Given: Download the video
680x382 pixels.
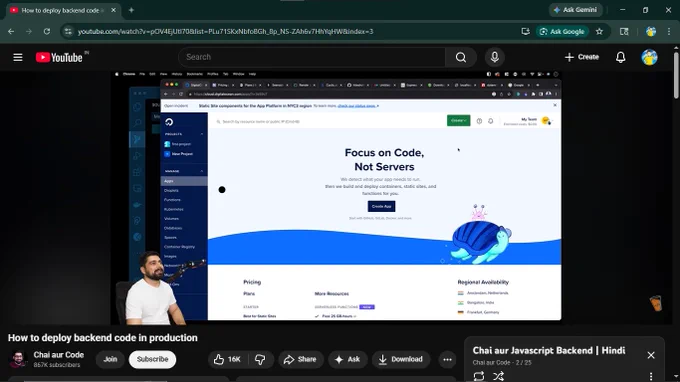Looking at the screenshot, I should tap(400, 359).
